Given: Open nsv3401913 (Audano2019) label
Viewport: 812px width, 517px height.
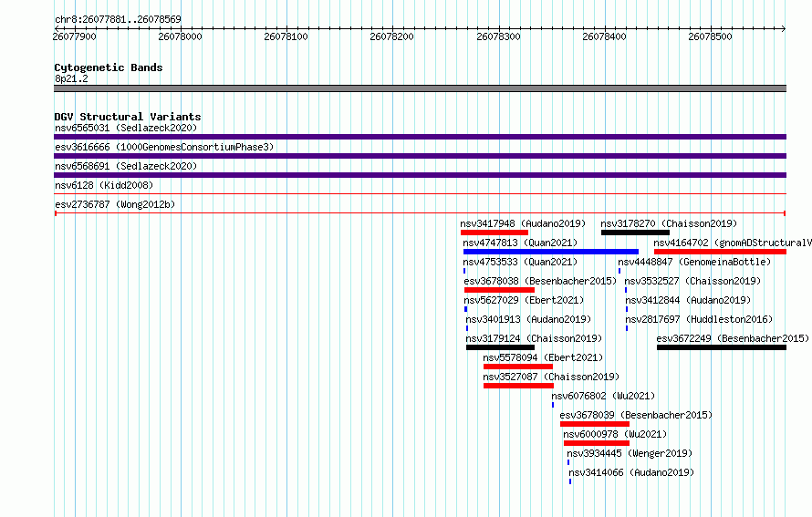Looking at the screenshot, I should coord(528,319).
